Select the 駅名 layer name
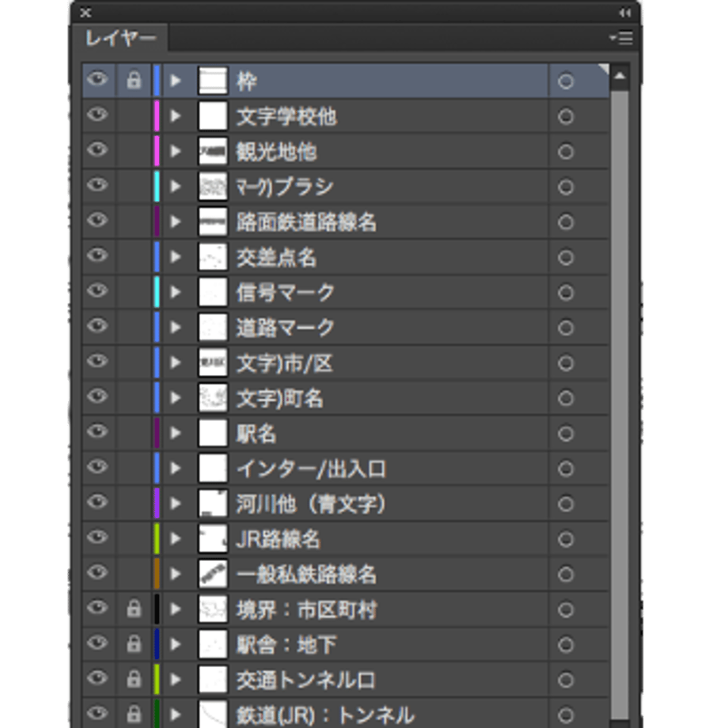The image size is (728, 728). click(256, 434)
